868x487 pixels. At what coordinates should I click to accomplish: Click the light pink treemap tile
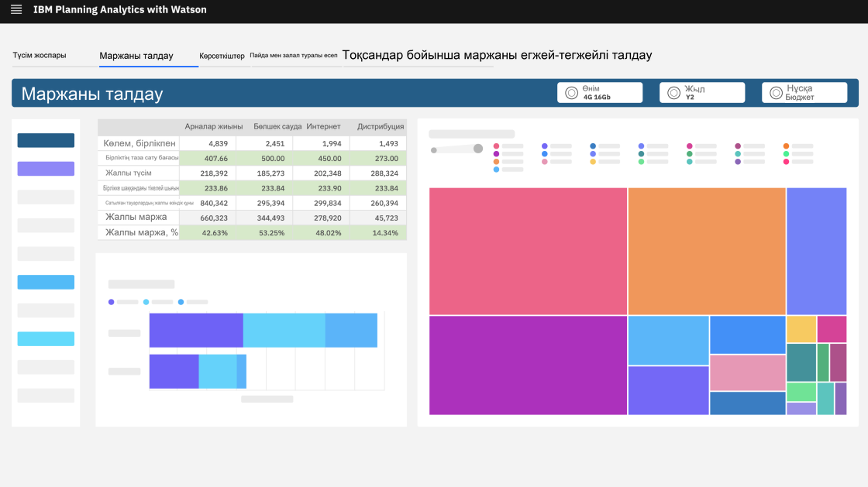coord(748,372)
